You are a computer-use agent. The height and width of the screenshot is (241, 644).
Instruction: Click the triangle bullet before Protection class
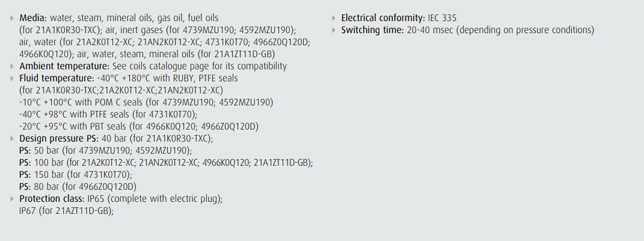pos(13,199)
